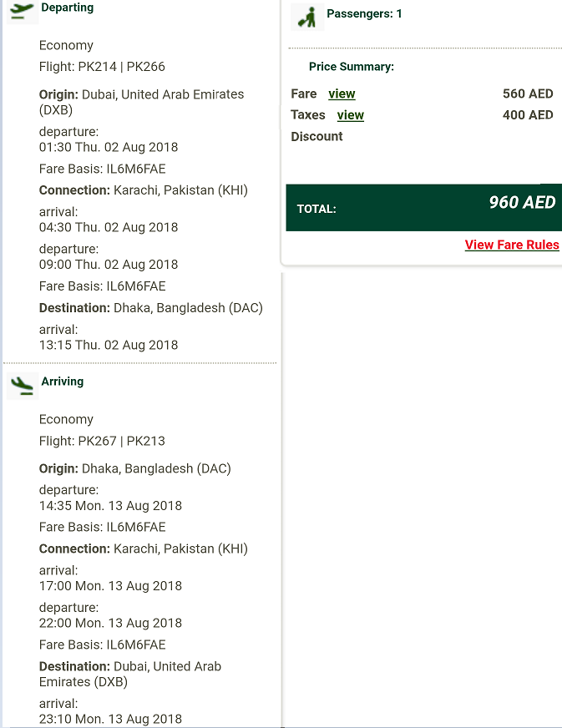Viewport: 562px width, 728px height.
Task: Click the Price Summary heading
Action: 351,67
